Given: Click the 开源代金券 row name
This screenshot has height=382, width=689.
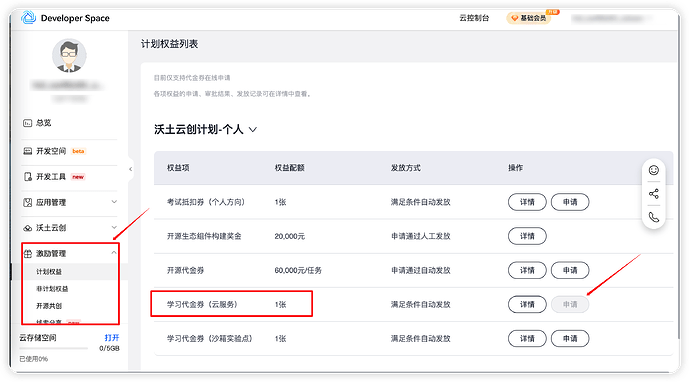Looking at the screenshot, I should tap(185, 270).
